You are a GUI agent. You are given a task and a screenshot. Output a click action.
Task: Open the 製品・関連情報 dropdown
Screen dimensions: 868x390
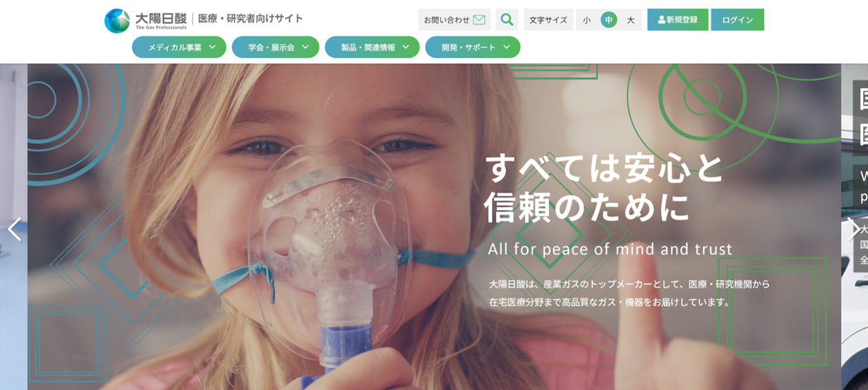coord(372,47)
